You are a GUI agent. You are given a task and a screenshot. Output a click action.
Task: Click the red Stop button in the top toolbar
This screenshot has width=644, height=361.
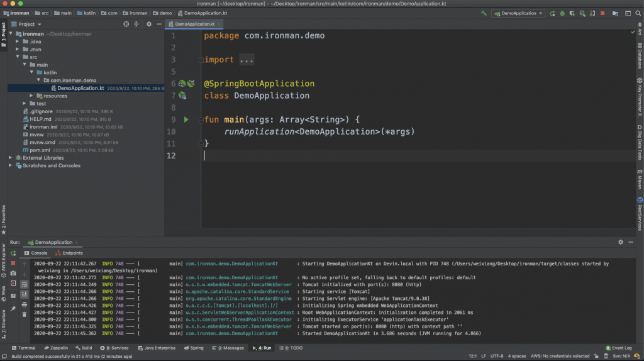click(x=602, y=13)
